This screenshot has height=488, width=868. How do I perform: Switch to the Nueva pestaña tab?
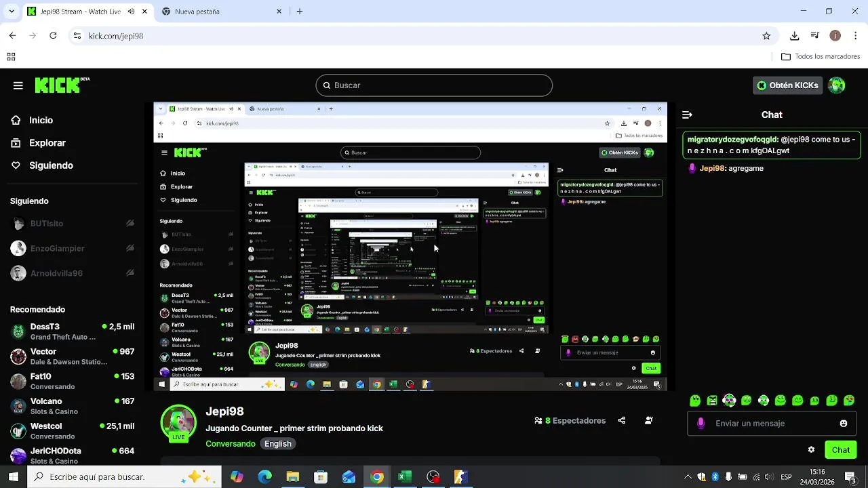[x=224, y=12]
